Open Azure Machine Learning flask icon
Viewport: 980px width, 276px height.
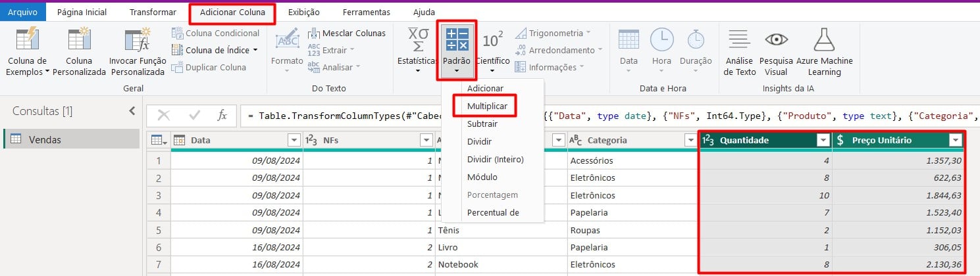point(824,40)
